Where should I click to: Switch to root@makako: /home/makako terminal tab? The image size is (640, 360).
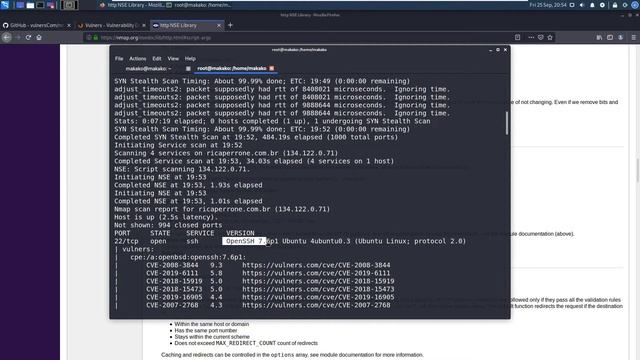[232, 69]
